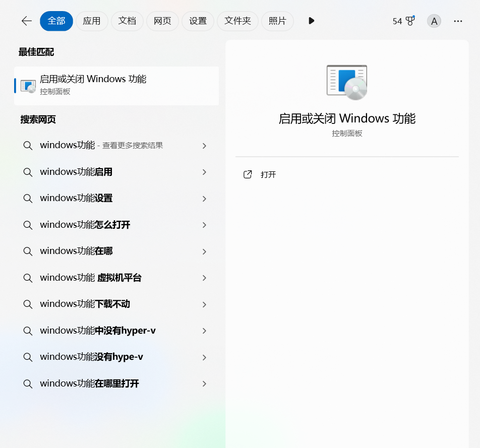Click 打开 to open the control panel item
Screen dimensions: 480x448
[x=268, y=174]
